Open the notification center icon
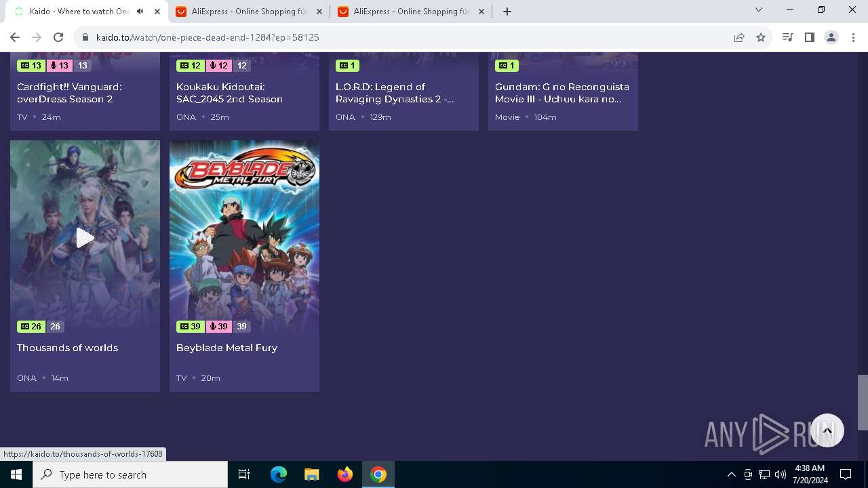 coord(846,474)
